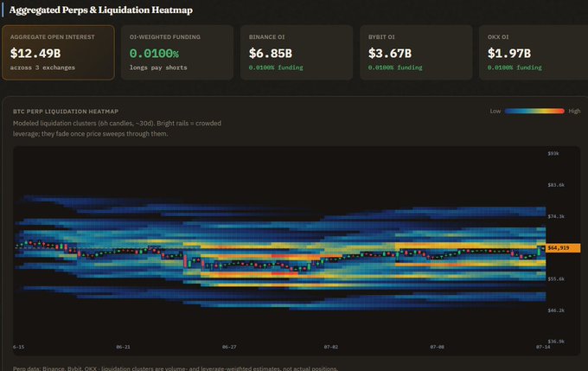The width and height of the screenshot is (588, 371).
Task: Open the OI-Weighted Funding card
Action: pos(177,53)
